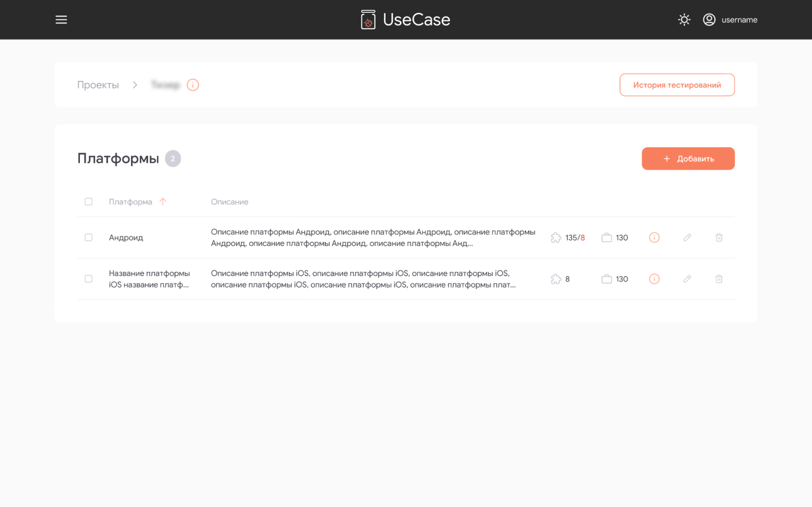Click the puzzle icon in Андроид row
Screen dimensions: 812x507
(x=556, y=238)
